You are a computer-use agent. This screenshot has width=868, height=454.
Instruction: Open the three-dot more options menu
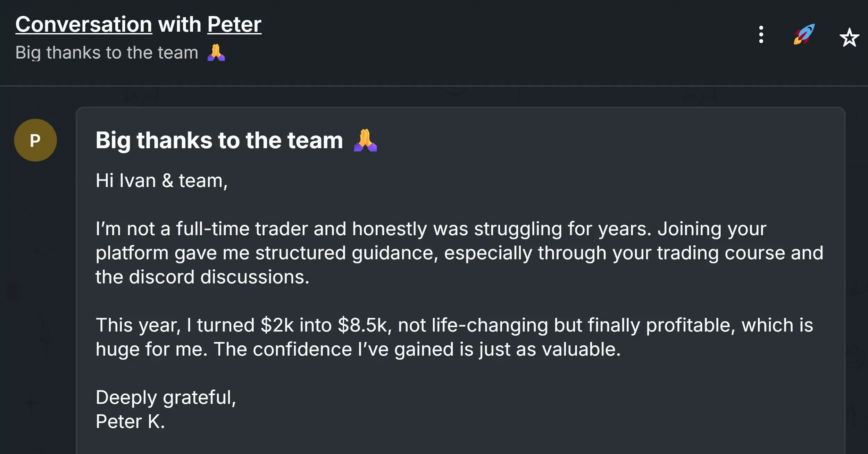[761, 34]
